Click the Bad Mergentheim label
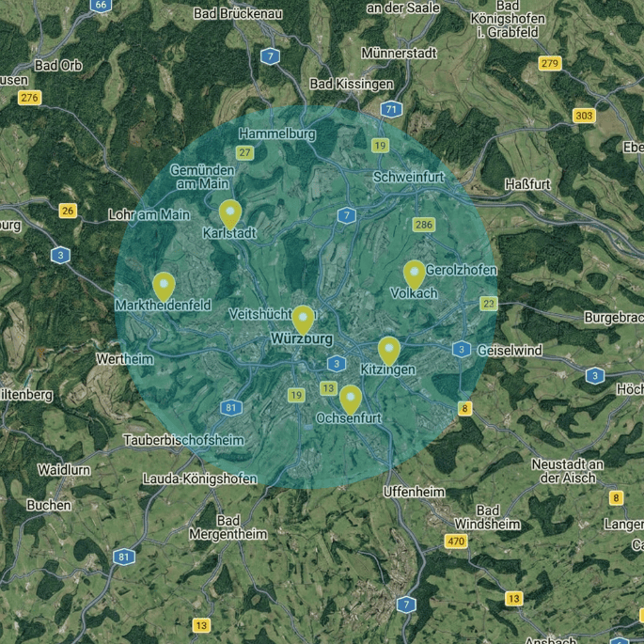The width and height of the screenshot is (644, 644). click(x=228, y=527)
